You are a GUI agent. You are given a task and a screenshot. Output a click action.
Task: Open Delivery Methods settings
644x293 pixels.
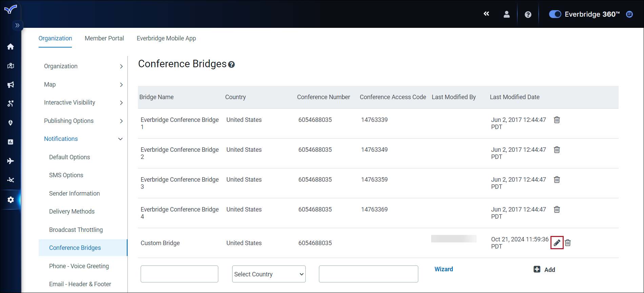coord(72,212)
